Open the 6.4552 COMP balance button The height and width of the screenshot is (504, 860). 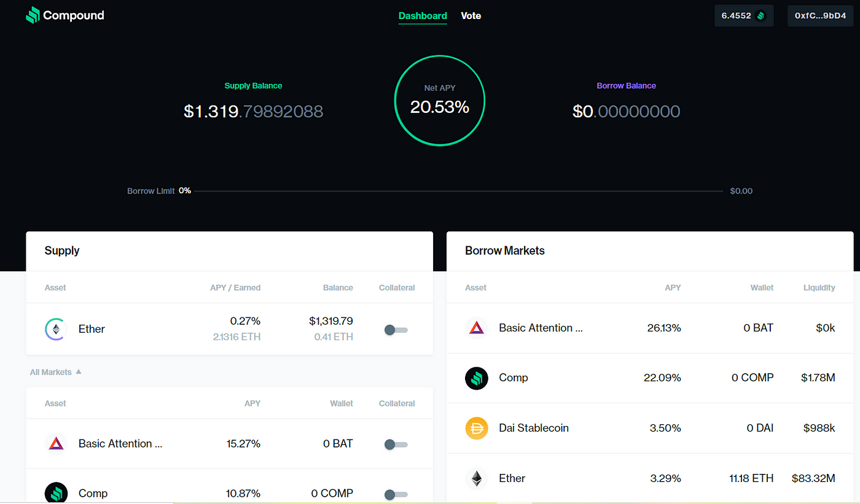point(744,16)
